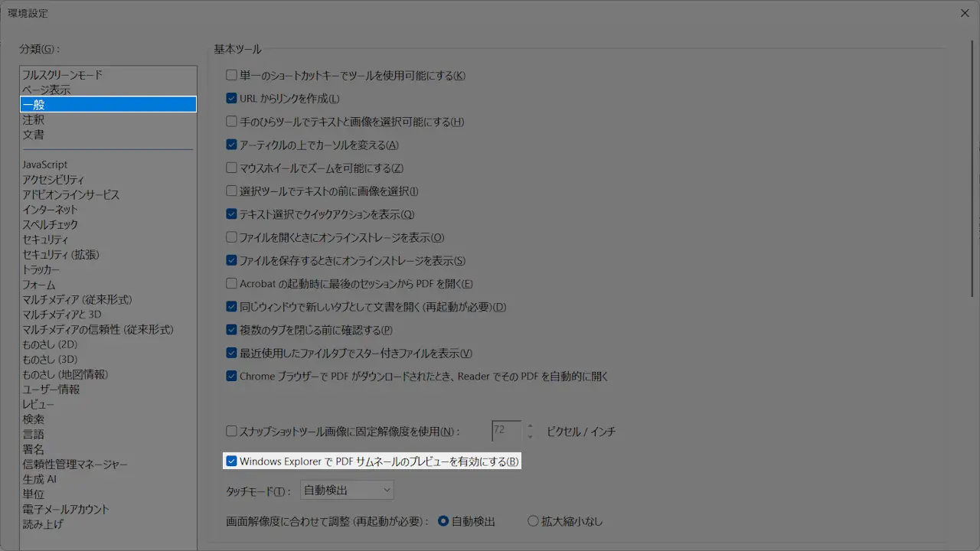Viewport: 980px width, 551px height.
Task: Select ページ表示 category
Action: (x=108, y=90)
